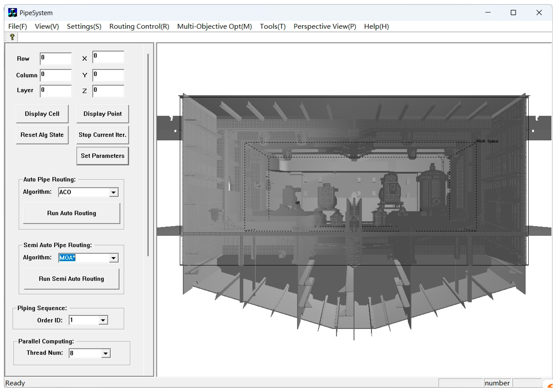Focus the Z coordinate input field
The image size is (556, 392).
coord(108,91)
